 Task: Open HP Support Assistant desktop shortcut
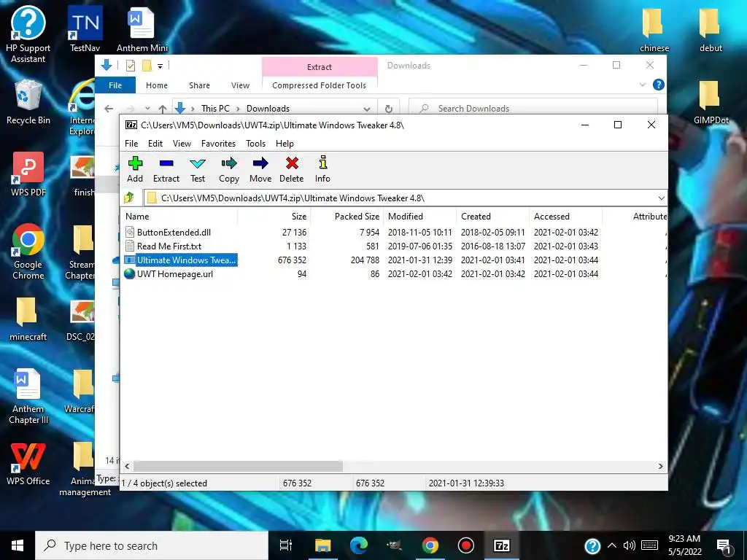tap(28, 34)
